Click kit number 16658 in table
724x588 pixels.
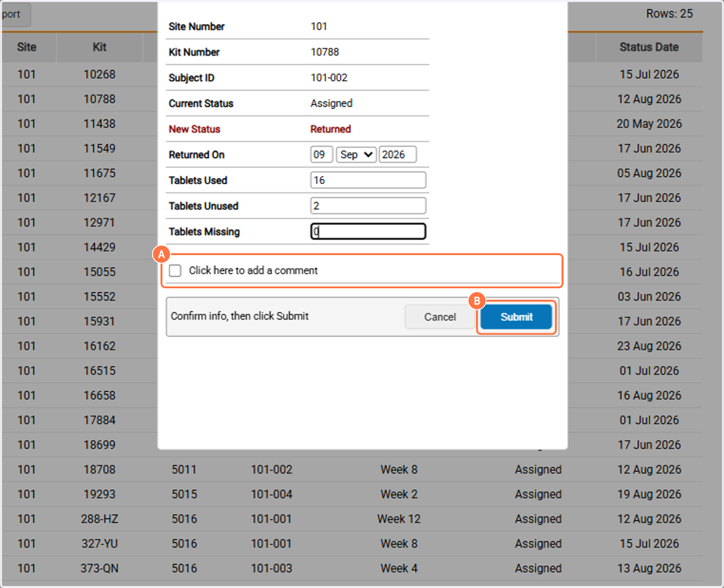(x=100, y=396)
